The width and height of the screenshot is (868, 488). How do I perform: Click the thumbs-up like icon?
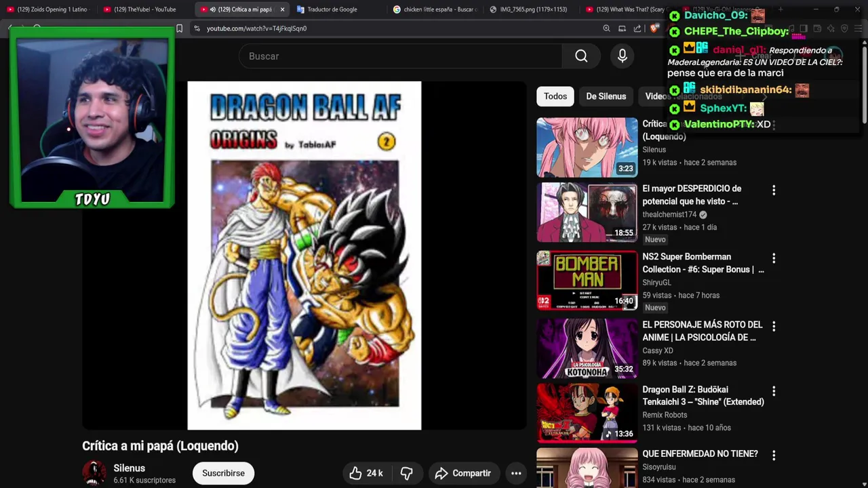(x=355, y=473)
